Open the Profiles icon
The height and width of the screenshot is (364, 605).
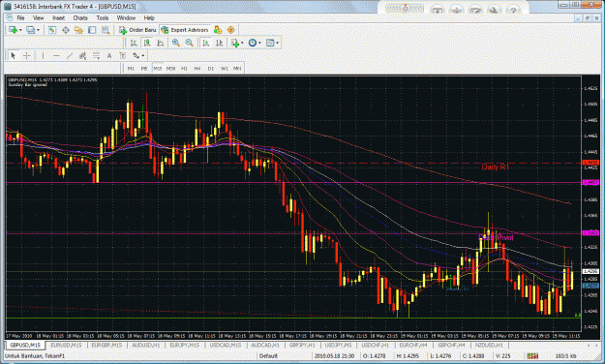[30, 30]
